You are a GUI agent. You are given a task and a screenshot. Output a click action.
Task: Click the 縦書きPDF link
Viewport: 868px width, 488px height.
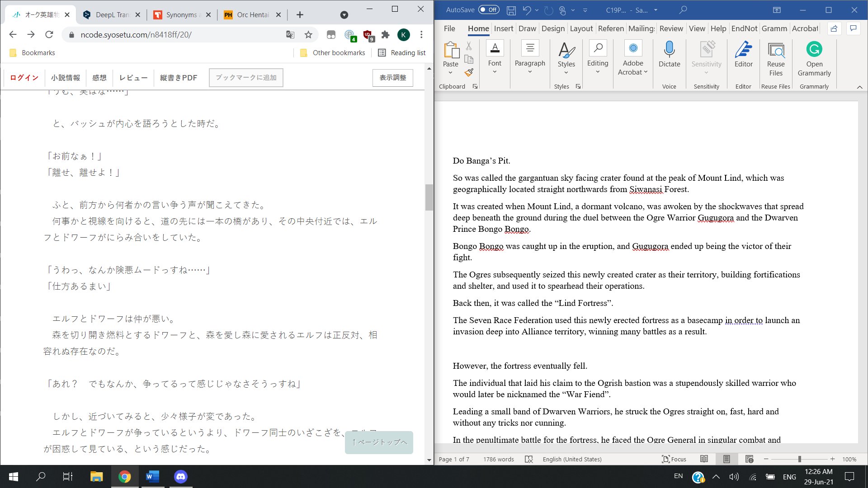point(178,78)
